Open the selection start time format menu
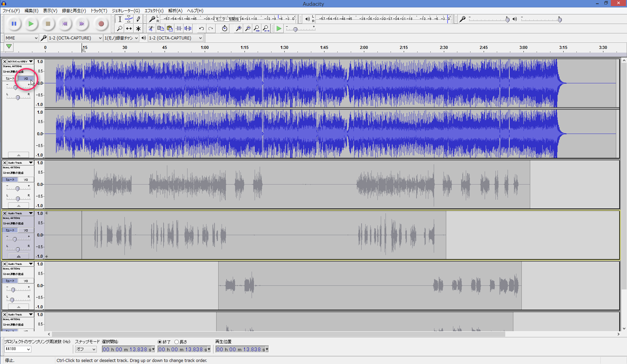 (153, 349)
